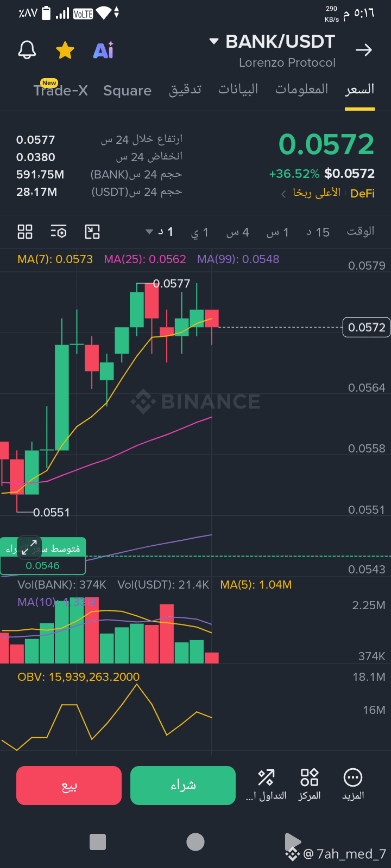Tap the Android back triangle button
This screenshot has width=391, height=868.
[293, 842]
